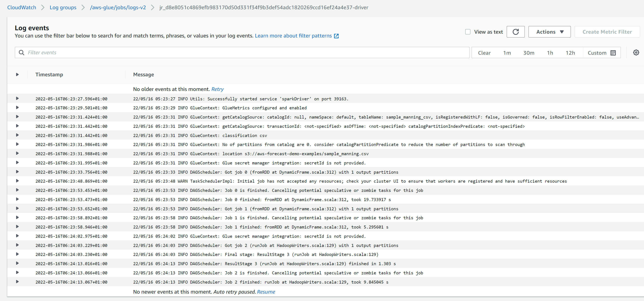This screenshot has height=301, width=644.
Task: Expand the classification csv log entry
Action: [17, 135]
